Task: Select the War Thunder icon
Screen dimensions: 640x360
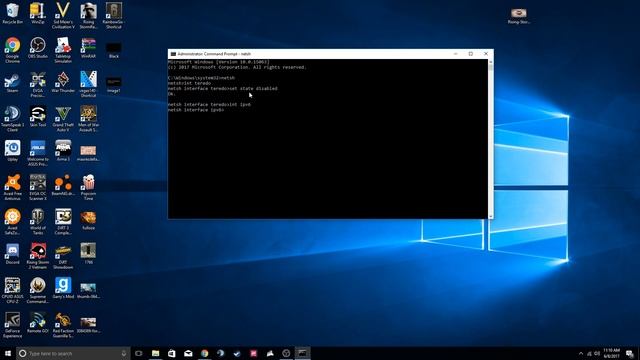Action: 63,82
